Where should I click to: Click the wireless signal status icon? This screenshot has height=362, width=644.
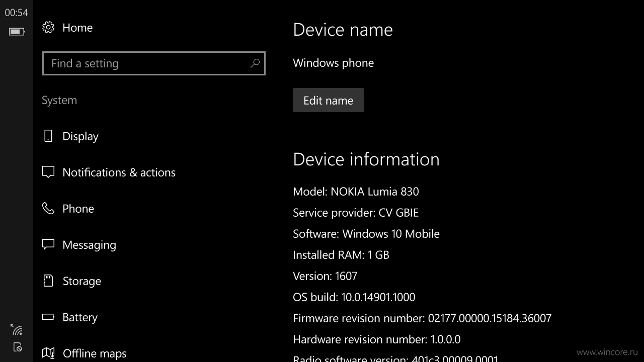(x=17, y=330)
